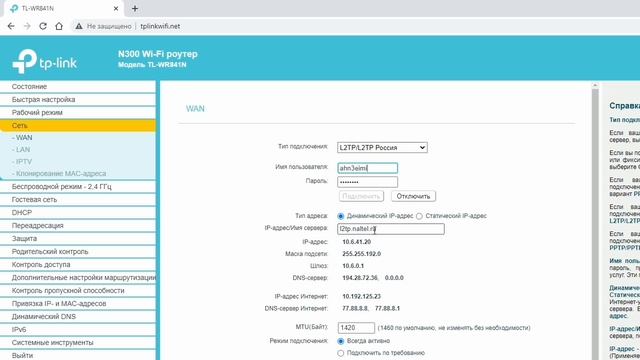The image size is (640, 360).
Task: Open the connection type dropdown
Action: 382,147
